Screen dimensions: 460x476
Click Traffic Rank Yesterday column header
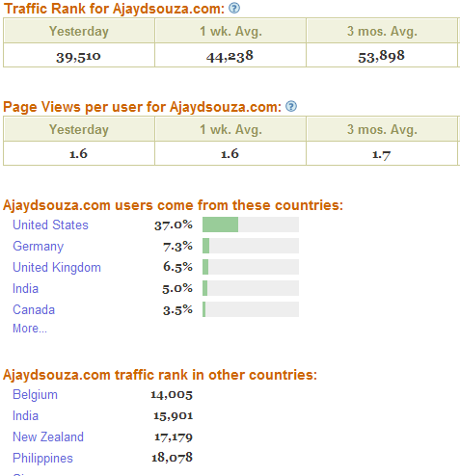tap(79, 31)
